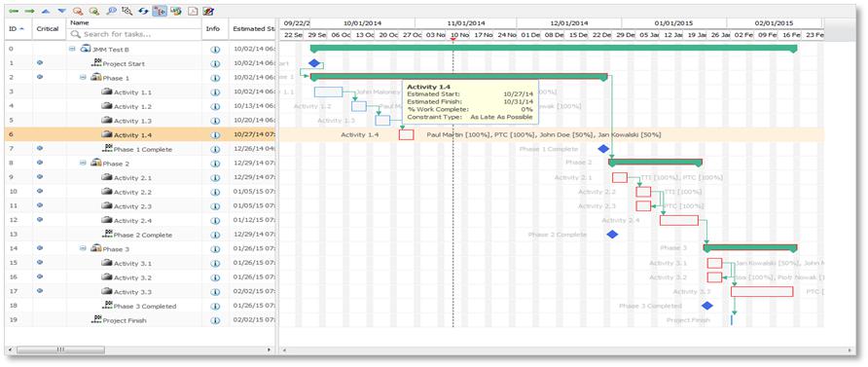Click the red Activity 3.3 Gantt bar

pyautogui.click(x=762, y=291)
